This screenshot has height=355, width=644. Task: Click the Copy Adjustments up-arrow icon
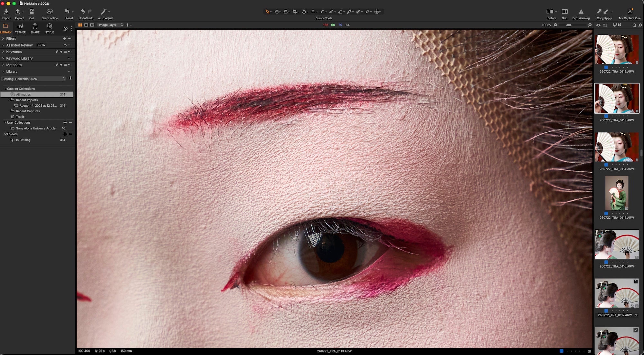[599, 12]
